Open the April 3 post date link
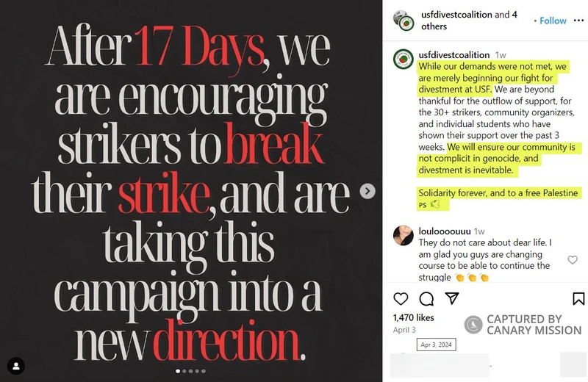This screenshot has height=382, width=588. [x=404, y=330]
